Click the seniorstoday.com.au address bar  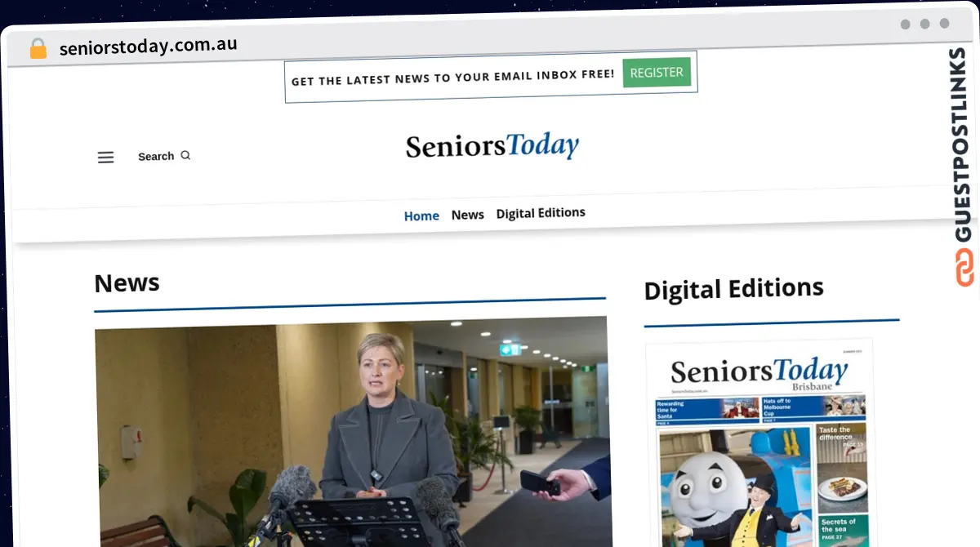pos(149,46)
